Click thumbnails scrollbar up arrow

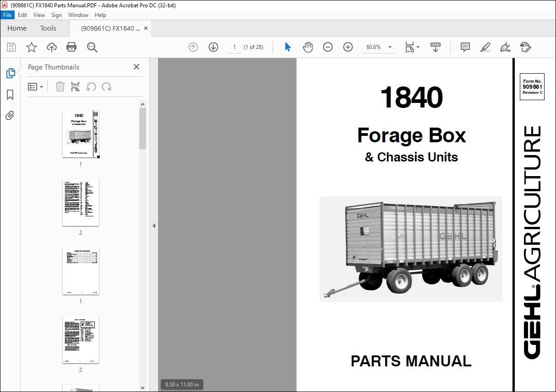point(142,104)
